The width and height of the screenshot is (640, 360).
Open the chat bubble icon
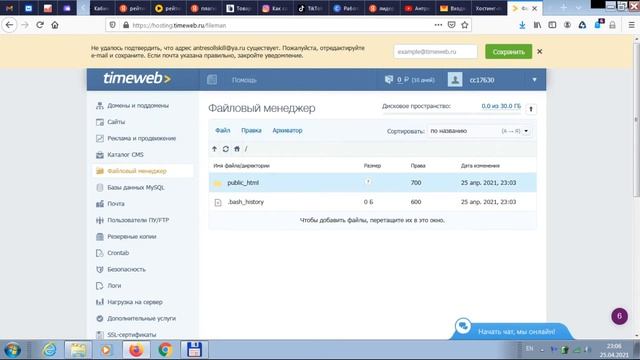tap(463, 326)
